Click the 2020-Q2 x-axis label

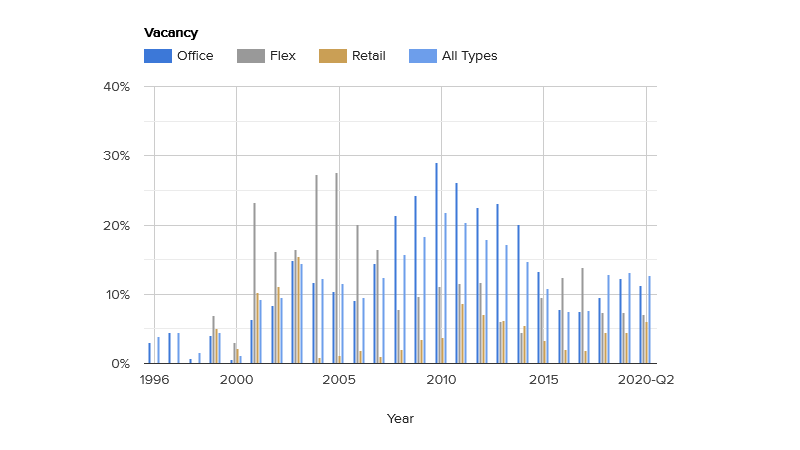point(646,380)
